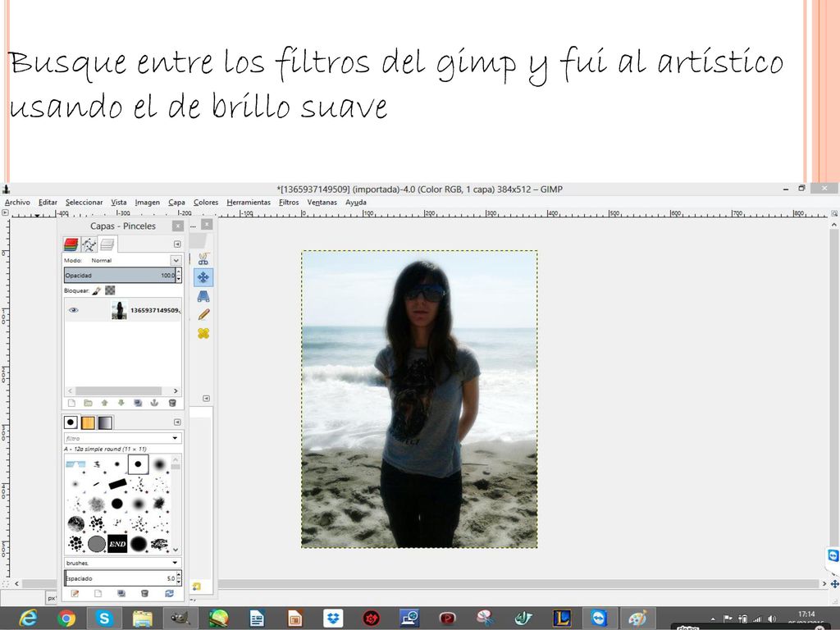Screen dimensions: 840x630
Task: Create a new layer in Capas panel
Action: click(72, 403)
